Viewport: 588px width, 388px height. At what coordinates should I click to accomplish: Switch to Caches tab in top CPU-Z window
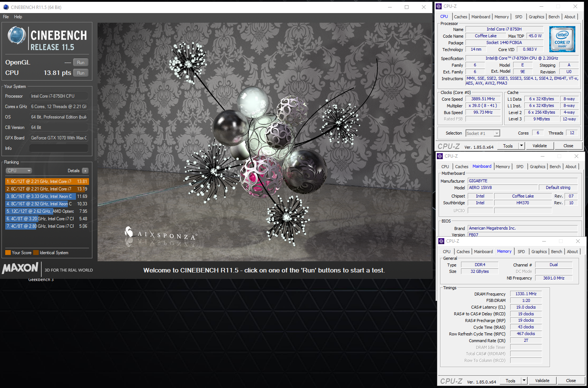pos(461,17)
